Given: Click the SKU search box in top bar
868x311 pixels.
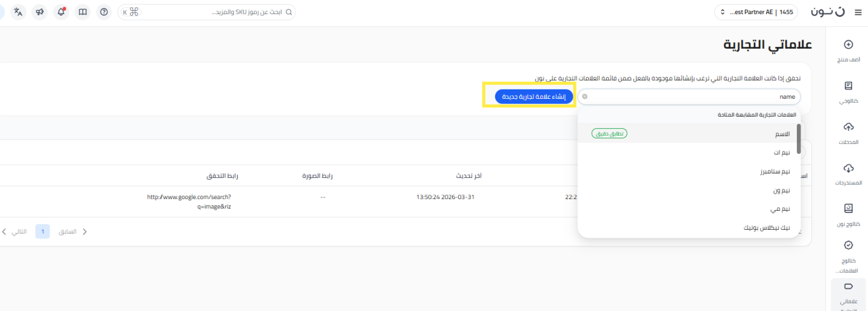Looking at the screenshot, I should coord(215,12).
